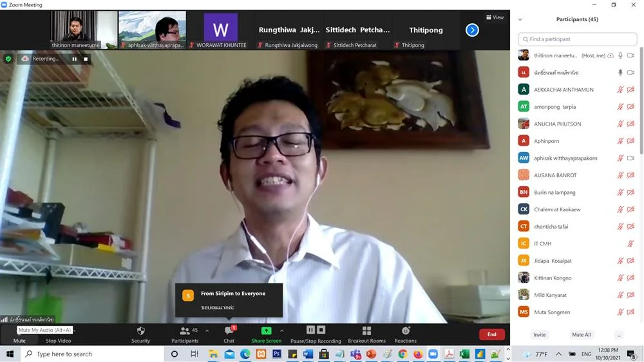Open the Mail app from the taskbar

pos(230,354)
